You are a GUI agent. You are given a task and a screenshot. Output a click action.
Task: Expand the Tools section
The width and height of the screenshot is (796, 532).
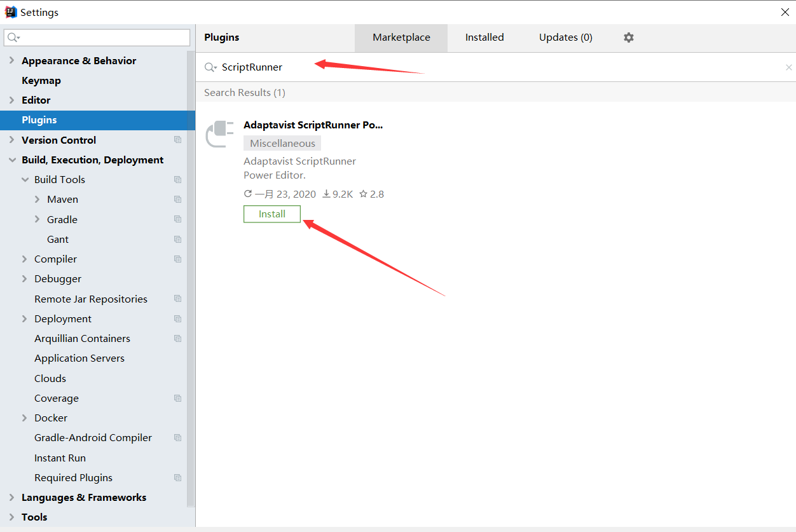(x=11, y=517)
